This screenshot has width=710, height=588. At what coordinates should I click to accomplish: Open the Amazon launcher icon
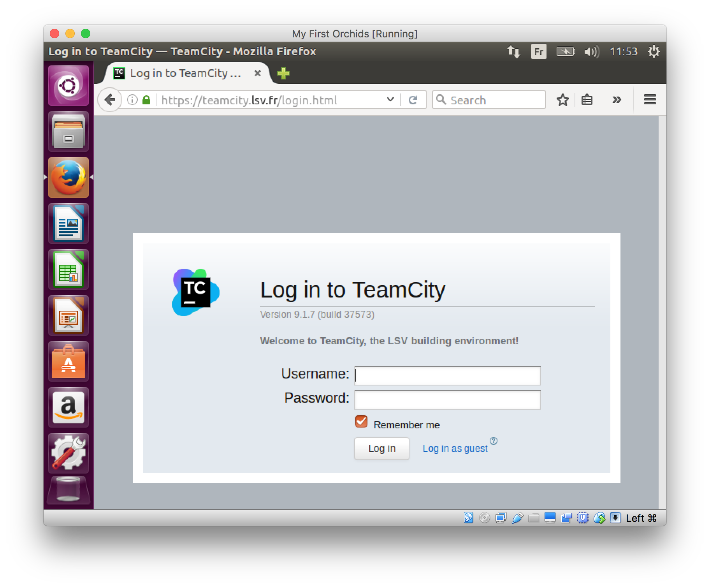[x=69, y=407]
